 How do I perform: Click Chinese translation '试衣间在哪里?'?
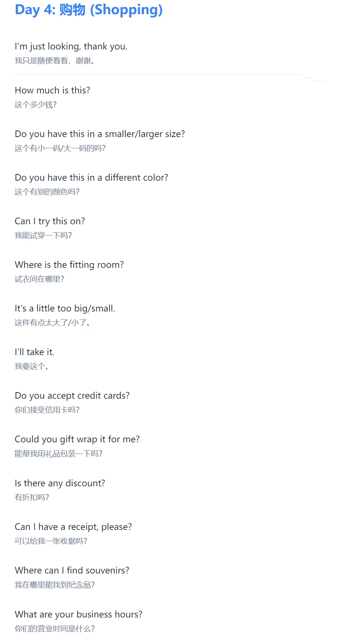(39, 279)
